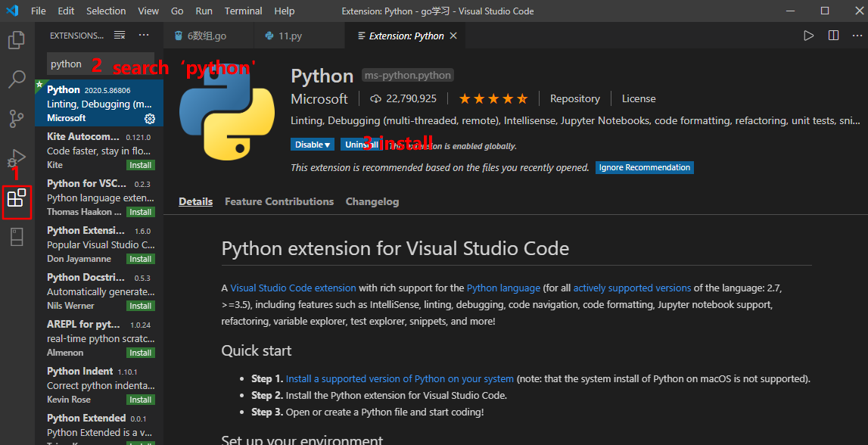Open the editor More Actions ellipsis
This screenshot has height=445, width=868.
[856, 36]
